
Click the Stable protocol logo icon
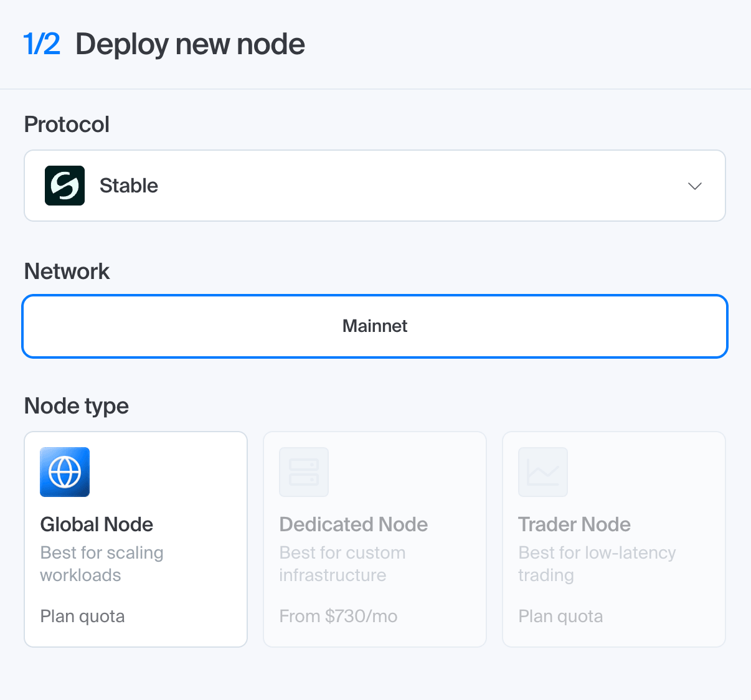click(x=65, y=186)
